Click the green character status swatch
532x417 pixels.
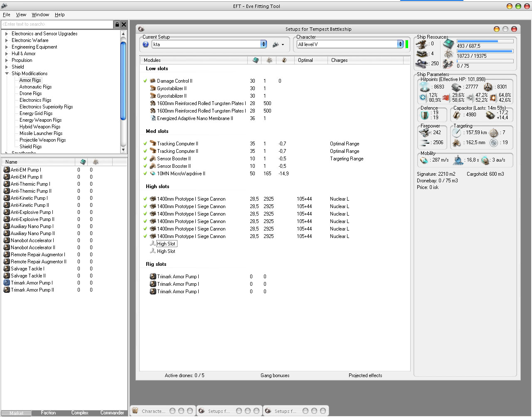407,44
